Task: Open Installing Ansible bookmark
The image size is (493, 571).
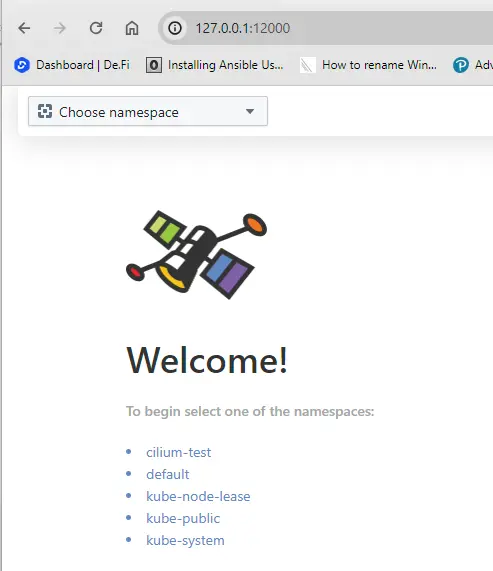Action: point(215,65)
